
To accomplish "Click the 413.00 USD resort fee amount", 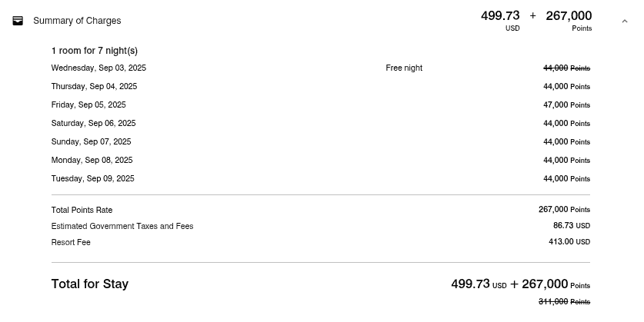I will (x=569, y=242).
